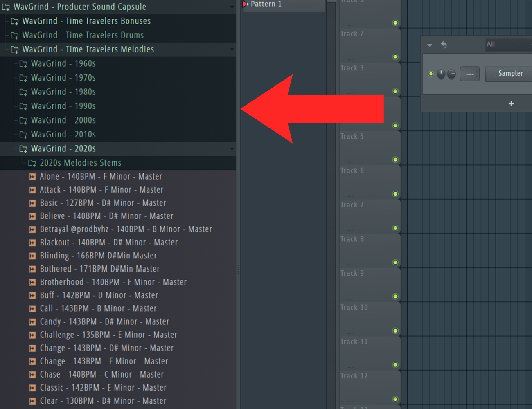
Task: Collapse the Time Travelers Melodies folder arrow
Action: (x=232, y=49)
